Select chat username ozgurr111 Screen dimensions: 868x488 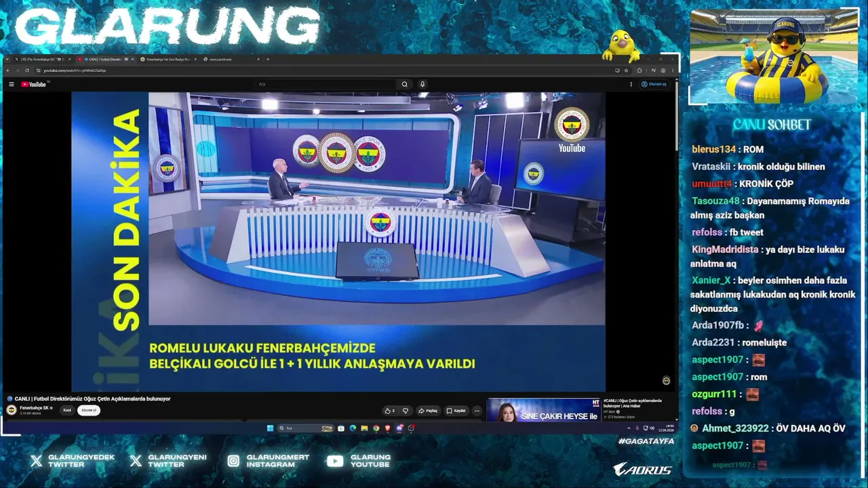pos(714,394)
